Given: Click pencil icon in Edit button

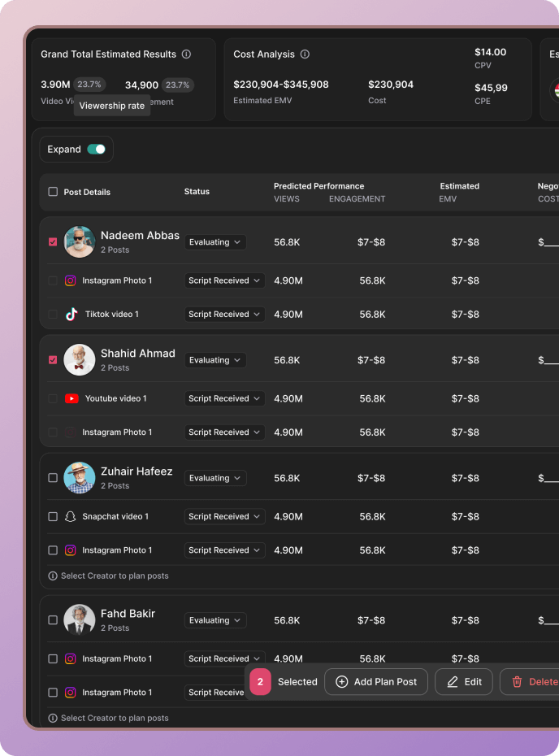Looking at the screenshot, I should 453,682.
